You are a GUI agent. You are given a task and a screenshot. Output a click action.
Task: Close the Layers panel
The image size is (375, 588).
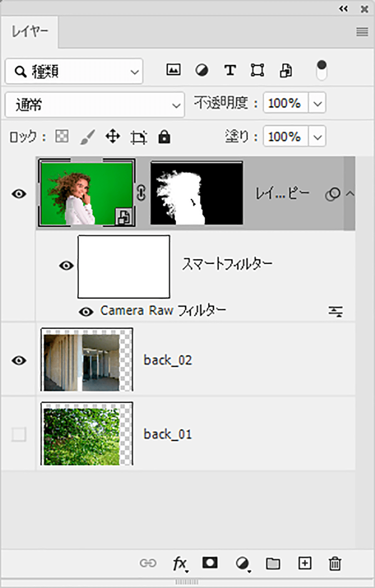pyautogui.click(x=364, y=8)
